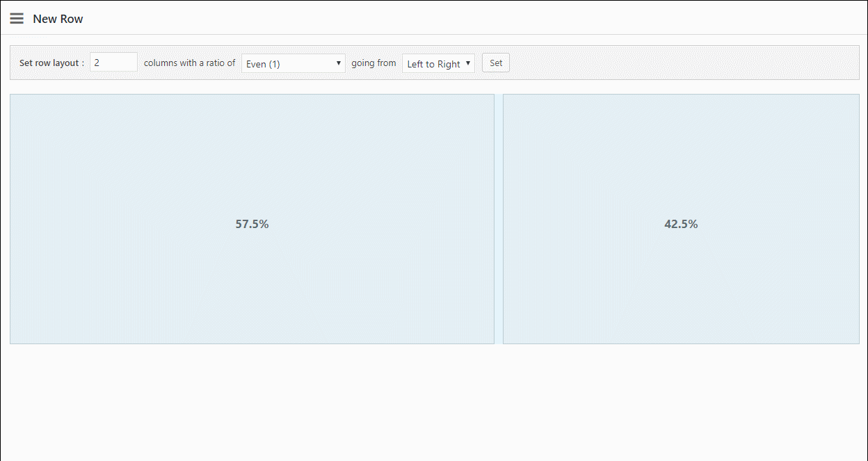Screen dimensions: 868x461
Task: Click the New Row title text
Action: [58, 19]
